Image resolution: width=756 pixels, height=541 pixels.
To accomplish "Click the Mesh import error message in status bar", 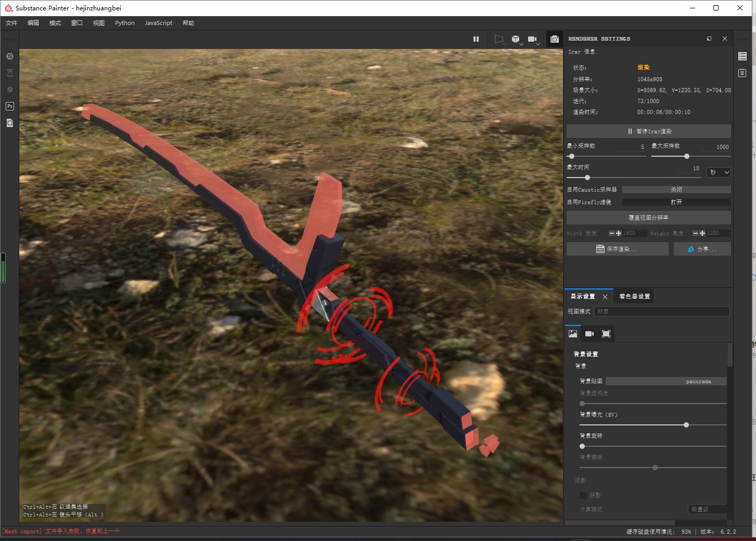I will (x=61, y=532).
